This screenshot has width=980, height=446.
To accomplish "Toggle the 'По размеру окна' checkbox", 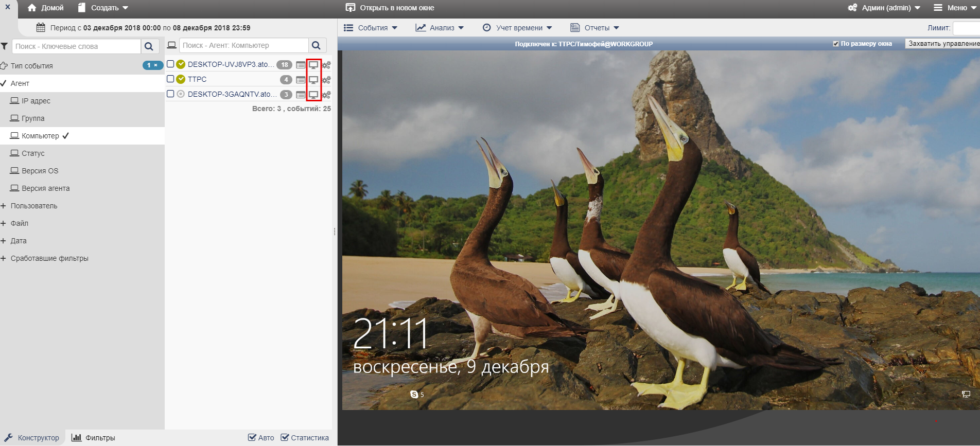I will point(836,44).
